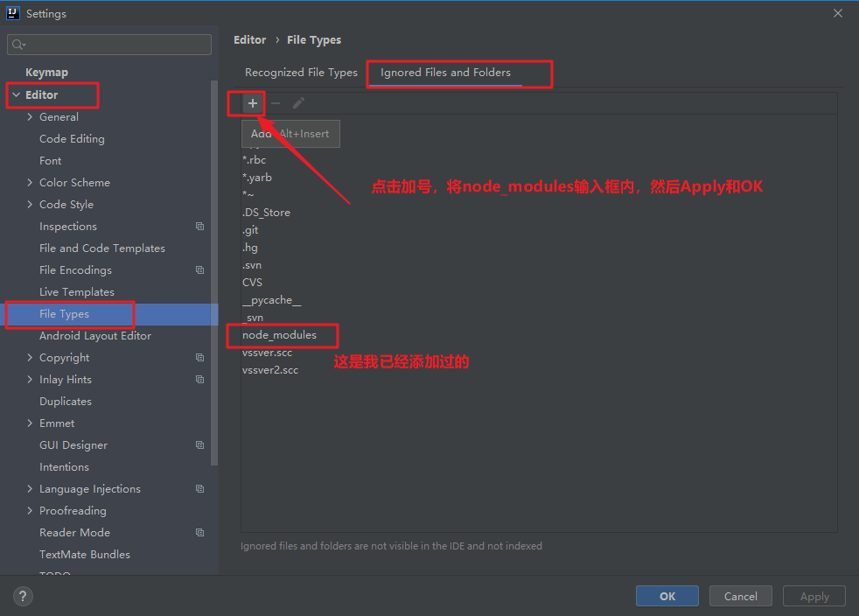
Task: Click the icon beside File Encodings entry
Action: coord(200,269)
